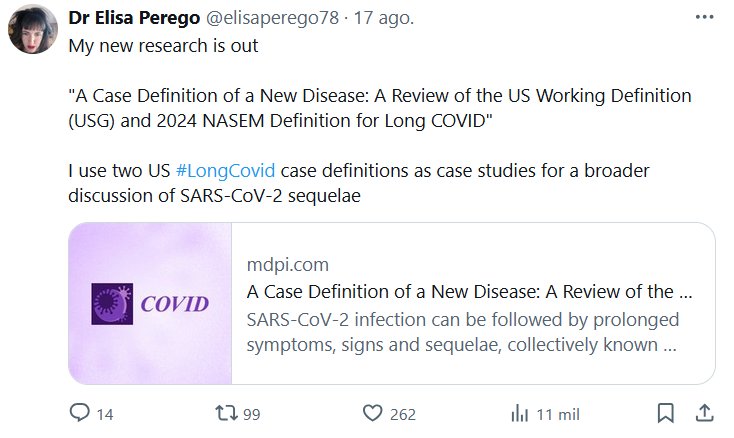This screenshot has height=438, width=734.
Task: View tweet analytics bar chart icon
Action: (520, 412)
